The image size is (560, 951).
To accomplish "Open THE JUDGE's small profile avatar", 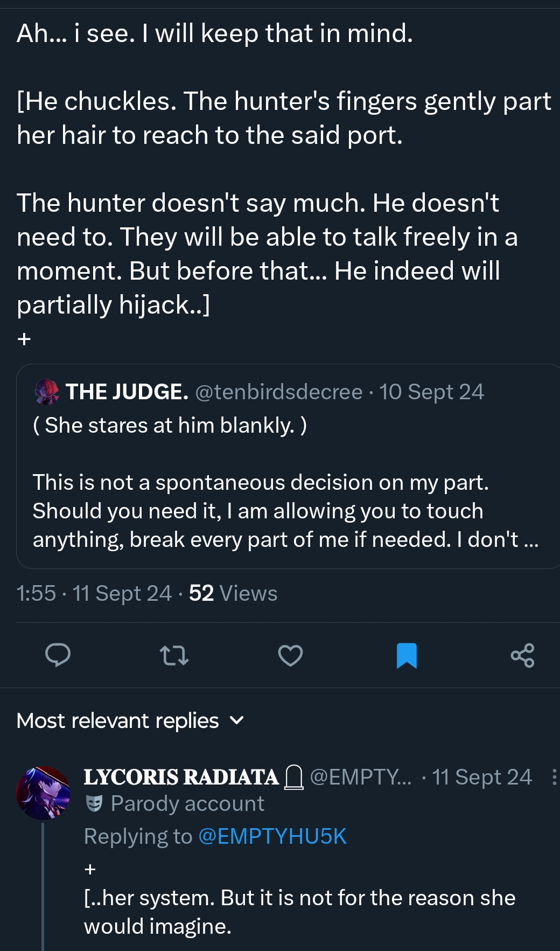I will (47, 392).
